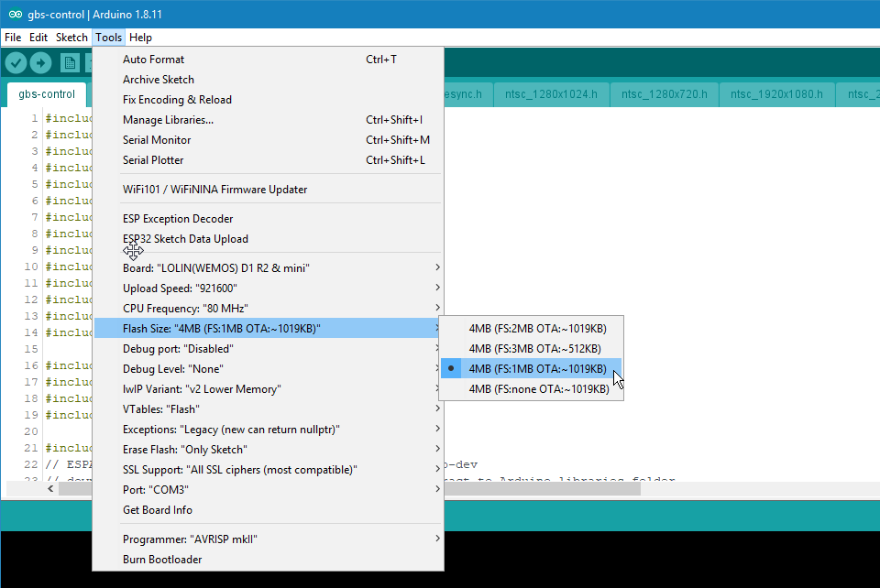Close the Tools menu from menu bar
The height and width of the screenshot is (588, 880).
[108, 37]
